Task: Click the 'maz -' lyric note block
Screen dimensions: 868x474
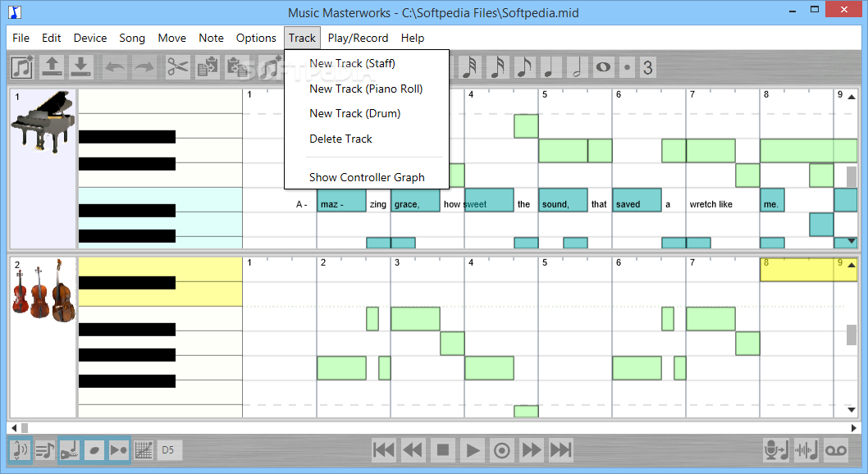Action: click(341, 200)
